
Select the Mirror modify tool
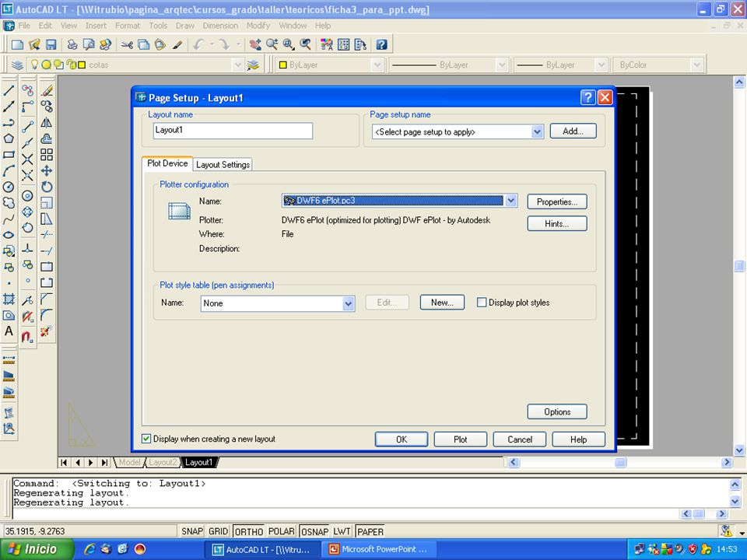click(x=47, y=123)
